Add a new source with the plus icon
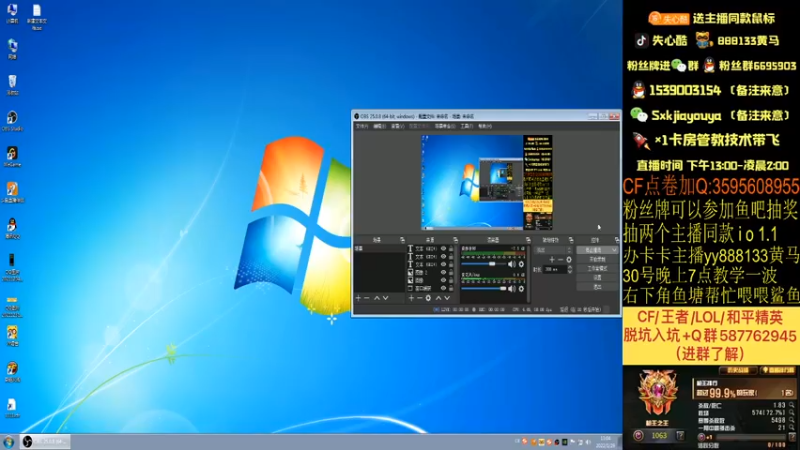This screenshot has width=800, height=450. [411, 298]
